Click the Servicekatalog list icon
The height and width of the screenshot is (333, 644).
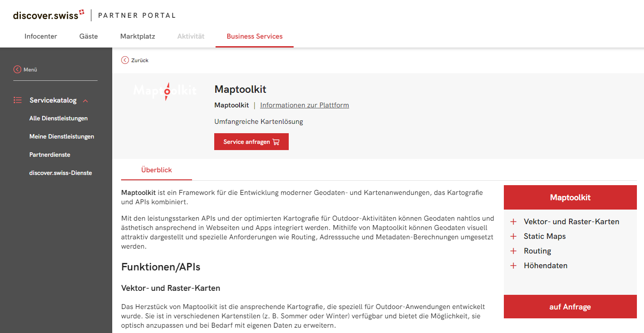pyautogui.click(x=18, y=100)
